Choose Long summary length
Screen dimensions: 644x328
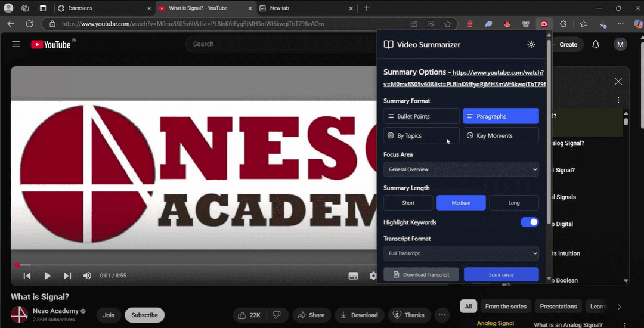(x=514, y=203)
